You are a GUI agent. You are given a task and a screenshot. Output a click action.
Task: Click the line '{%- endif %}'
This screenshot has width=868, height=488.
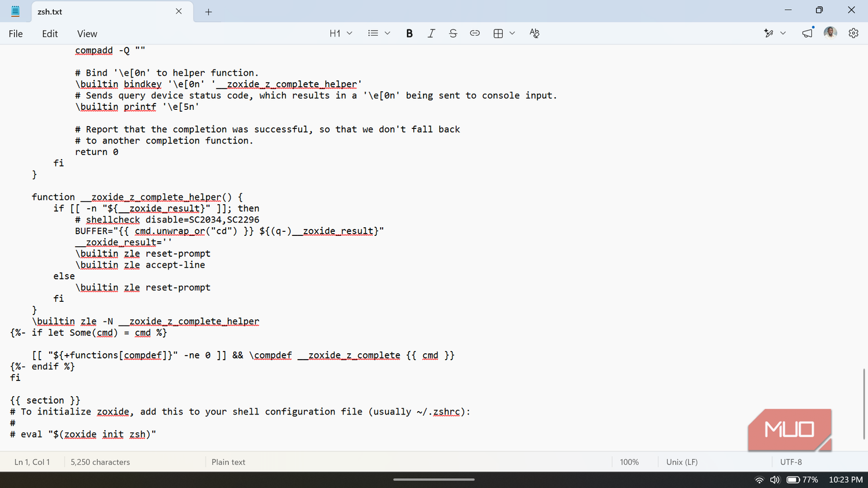42,367
